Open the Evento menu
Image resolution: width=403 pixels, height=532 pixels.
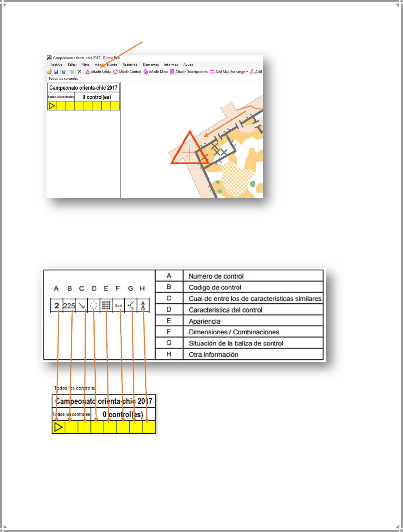[112, 65]
